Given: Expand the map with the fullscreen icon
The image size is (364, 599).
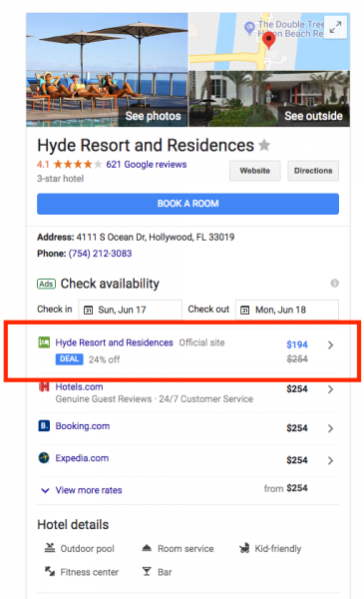Looking at the screenshot, I should click(x=335, y=27).
